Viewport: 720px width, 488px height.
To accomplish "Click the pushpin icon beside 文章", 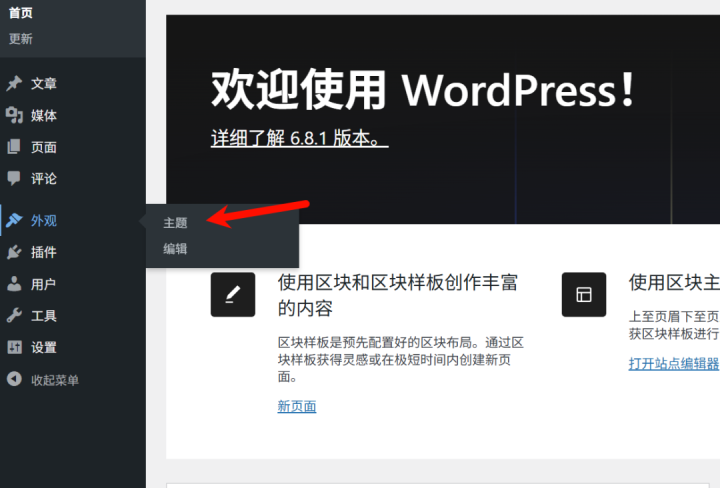I will (x=14, y=83).
